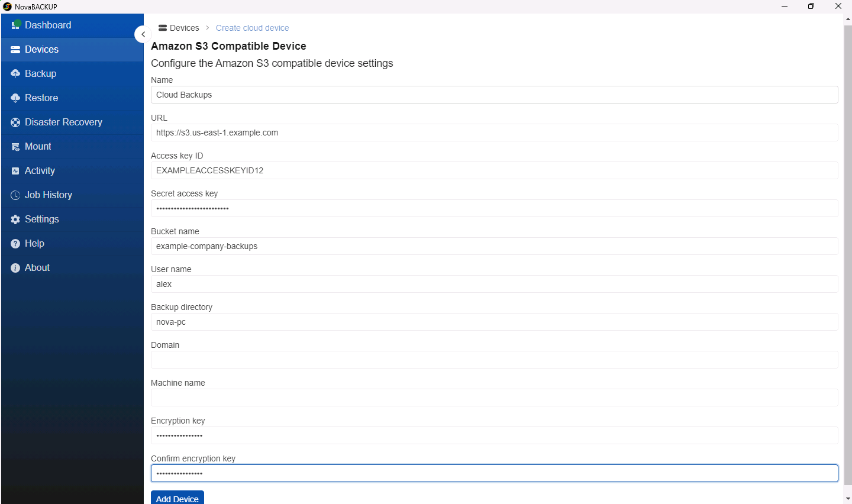Focus the Encryption key field
The height and width of the screenshot is (504, 852).
point(495,435)
